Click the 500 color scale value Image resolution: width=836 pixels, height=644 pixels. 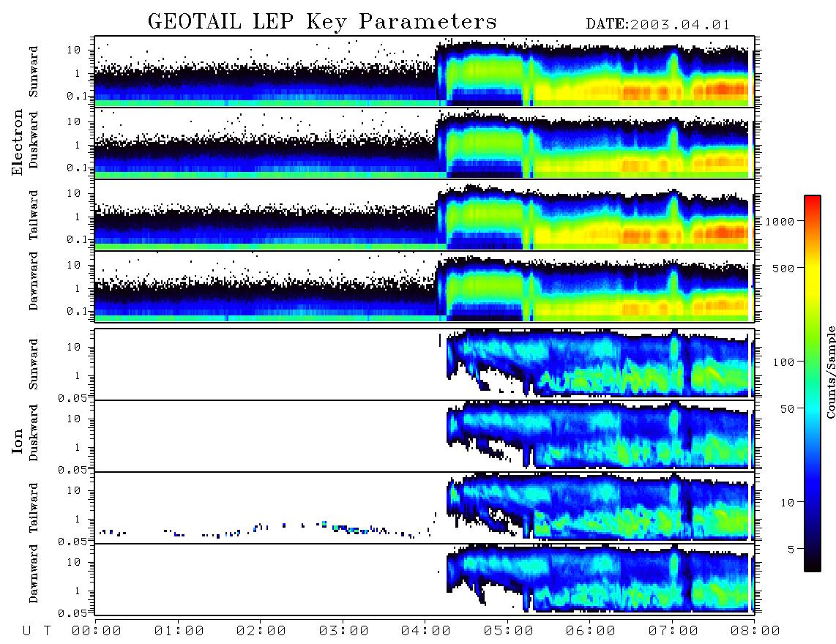[x=784, y=268]
